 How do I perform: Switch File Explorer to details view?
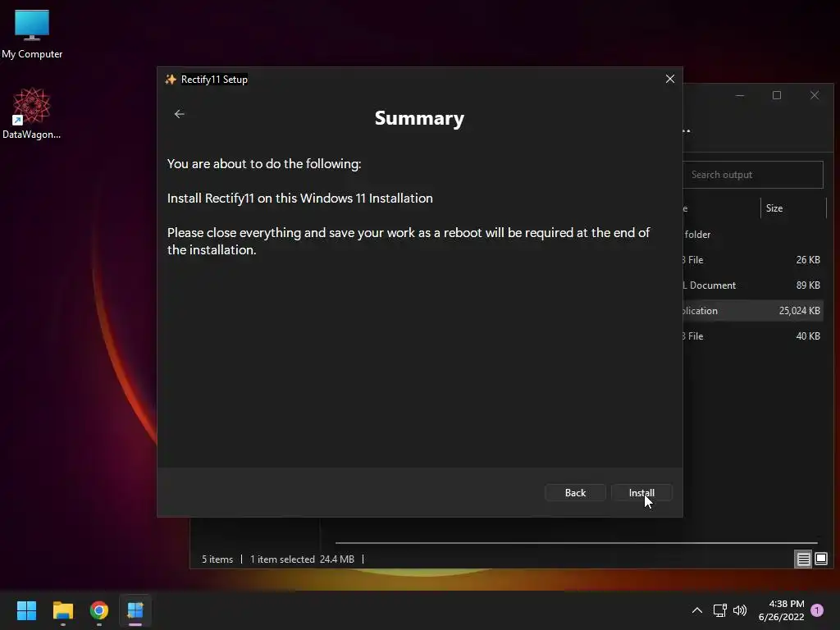(804, 559)
